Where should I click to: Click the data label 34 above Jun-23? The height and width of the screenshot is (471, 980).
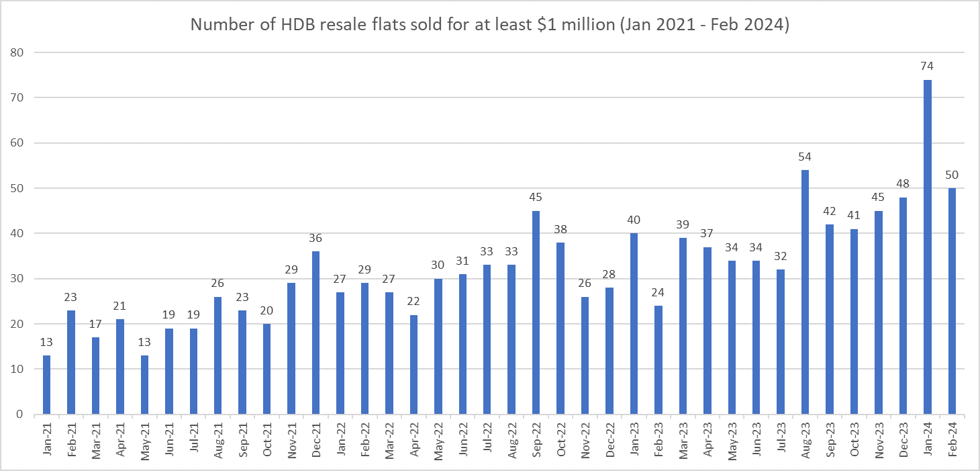(756, 247)
